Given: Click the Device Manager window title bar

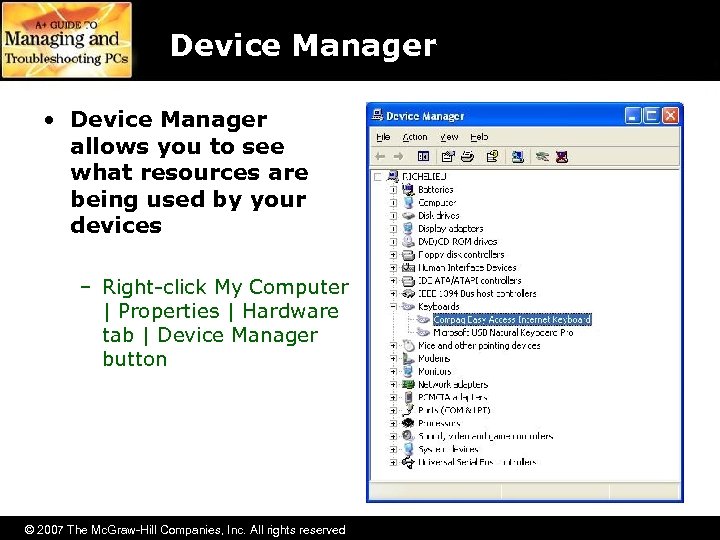Looking at the screenshot, I should 525,115.
